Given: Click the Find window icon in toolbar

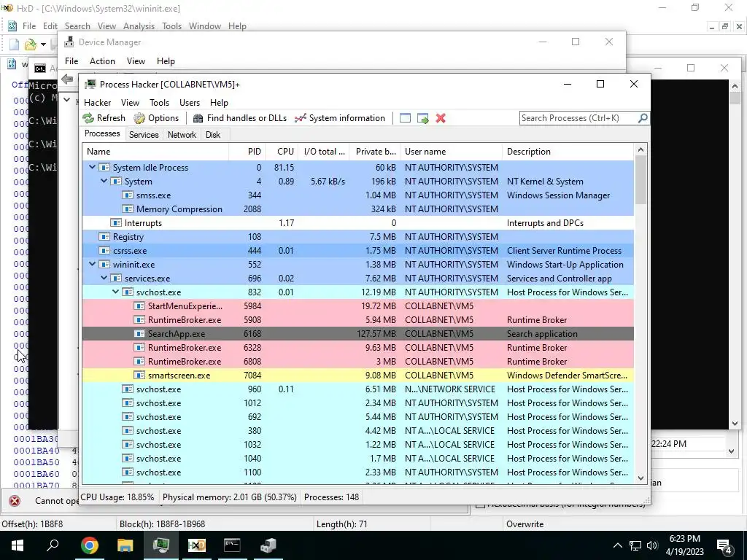Looking at the screenshot, I should tap(405, 118).
